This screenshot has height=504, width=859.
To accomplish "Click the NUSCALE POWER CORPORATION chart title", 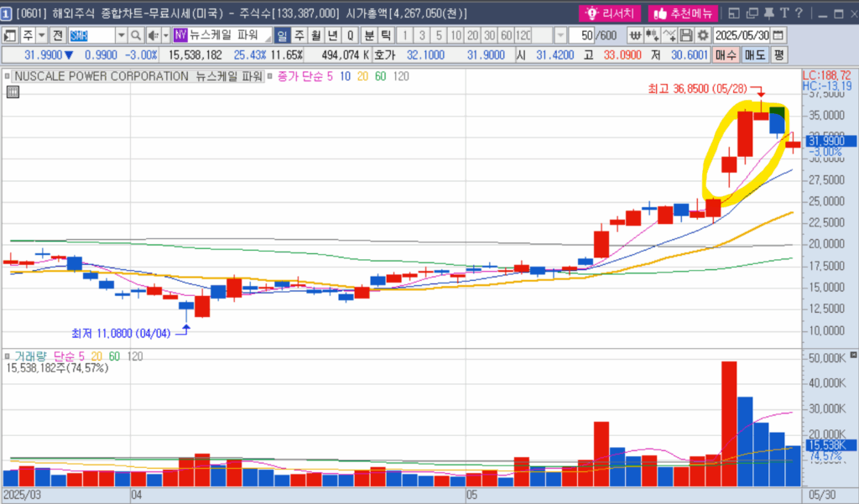I will (x=138, y=76).
